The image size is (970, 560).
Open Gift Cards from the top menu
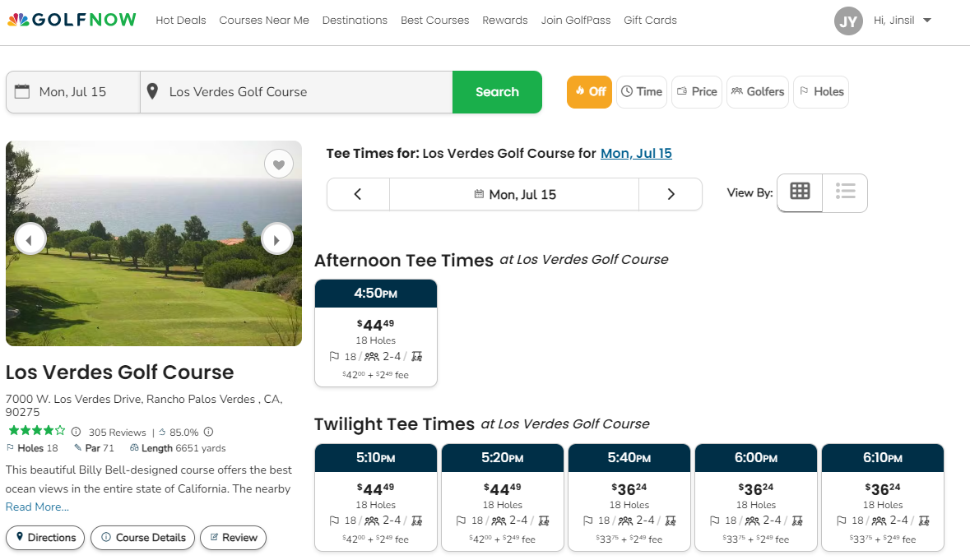[x=650, y=21]
